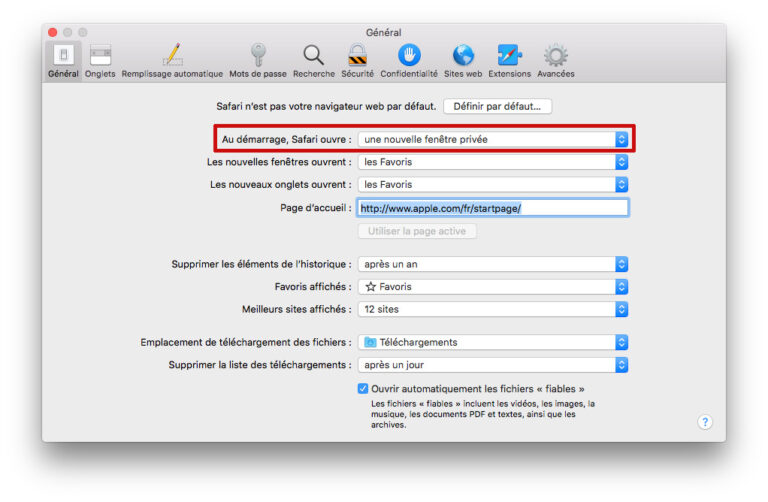Open the Avancées gear pane
Screen dimensions: 768x502
pos(555,61)
